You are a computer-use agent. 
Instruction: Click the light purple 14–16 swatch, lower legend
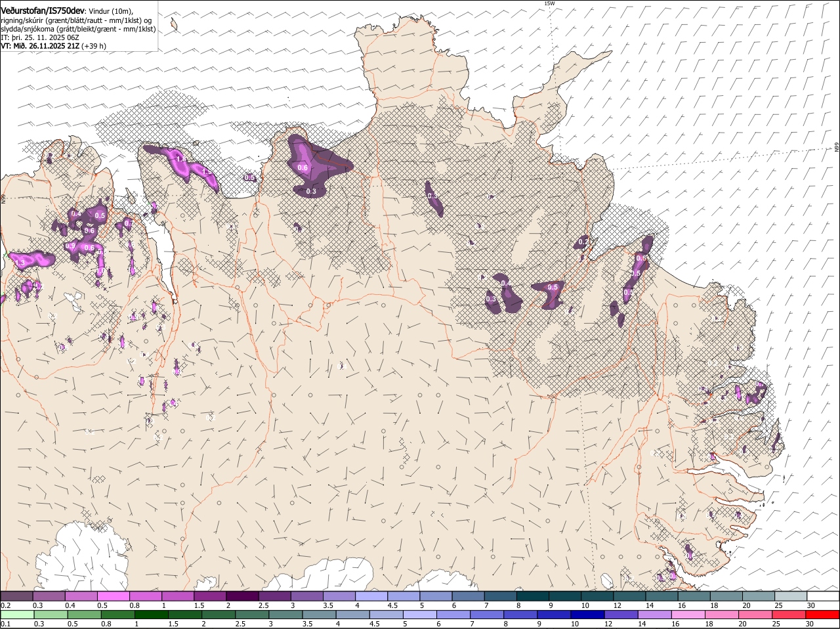click(654, 615)
